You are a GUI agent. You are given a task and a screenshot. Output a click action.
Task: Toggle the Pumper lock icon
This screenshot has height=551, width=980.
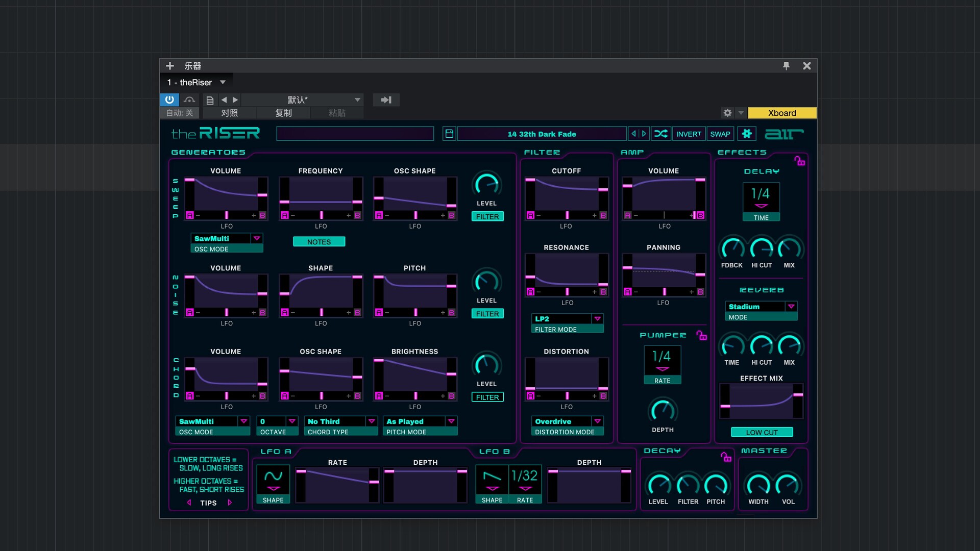[x=701, y=335]
